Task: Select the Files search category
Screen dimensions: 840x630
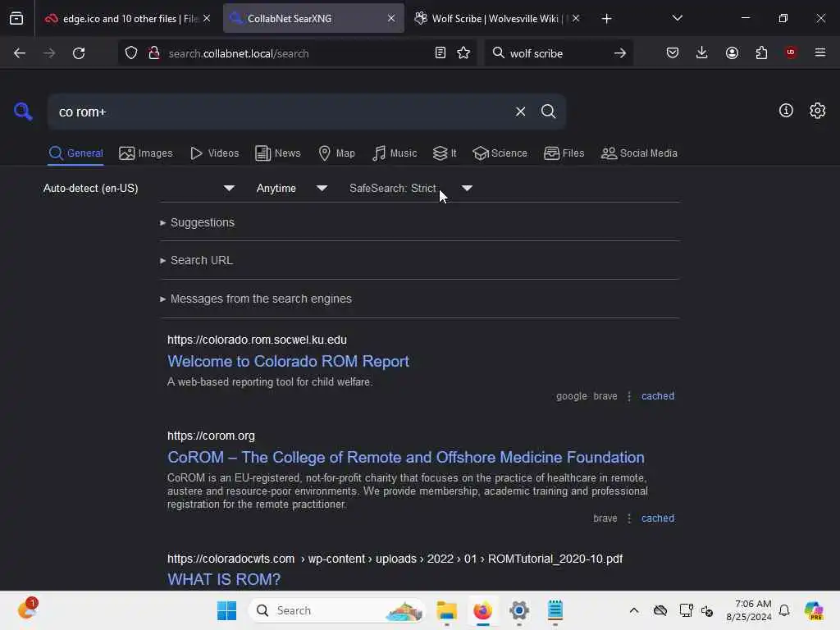Action: 564,153
